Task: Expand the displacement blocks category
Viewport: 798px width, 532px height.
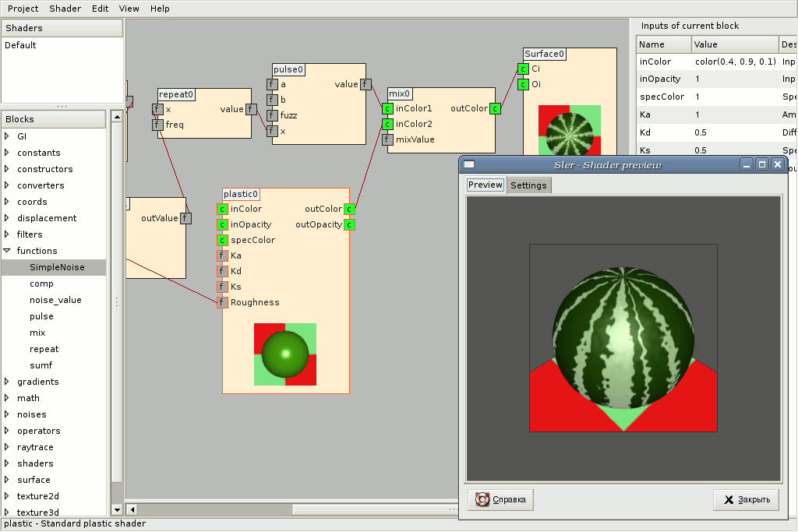Action: pos(7,217)
